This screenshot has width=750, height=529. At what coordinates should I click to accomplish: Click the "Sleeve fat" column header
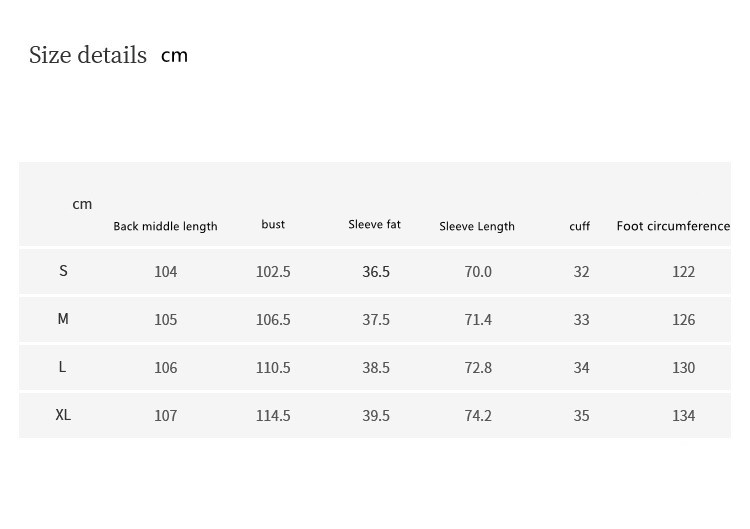coord(374,224)
